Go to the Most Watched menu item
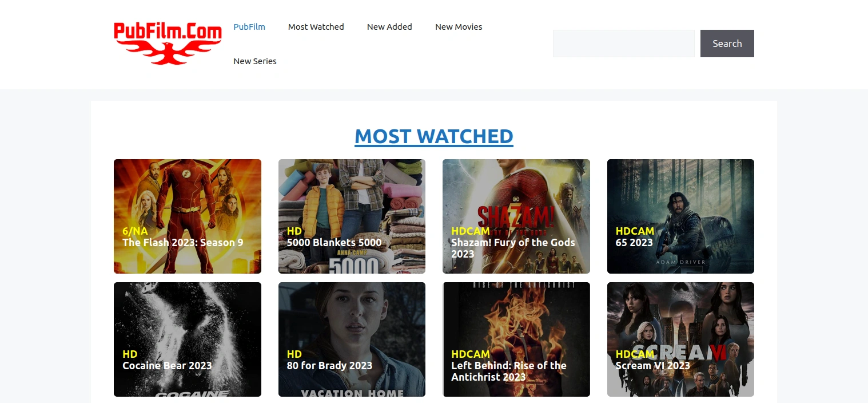The width and height of the screenshot is (868, 403). [x=316, y=27]
